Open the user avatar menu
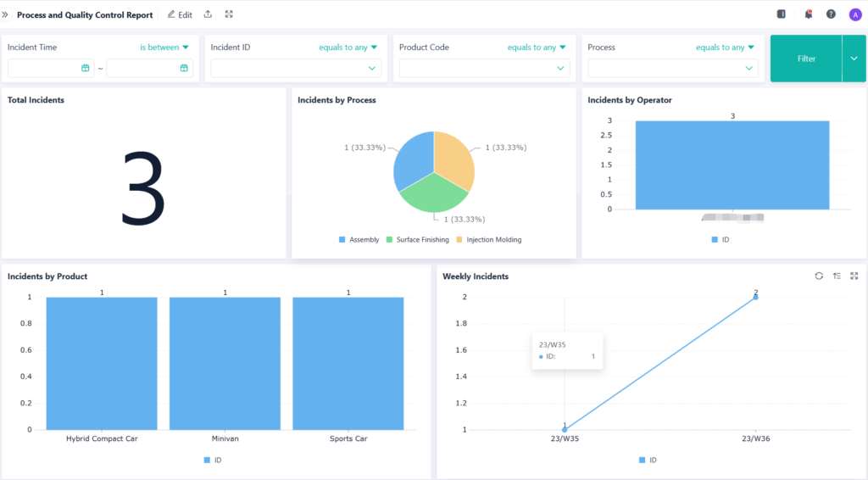Viewport: 868px width, 480px height. pyautogui.click(x=854, y=14)
